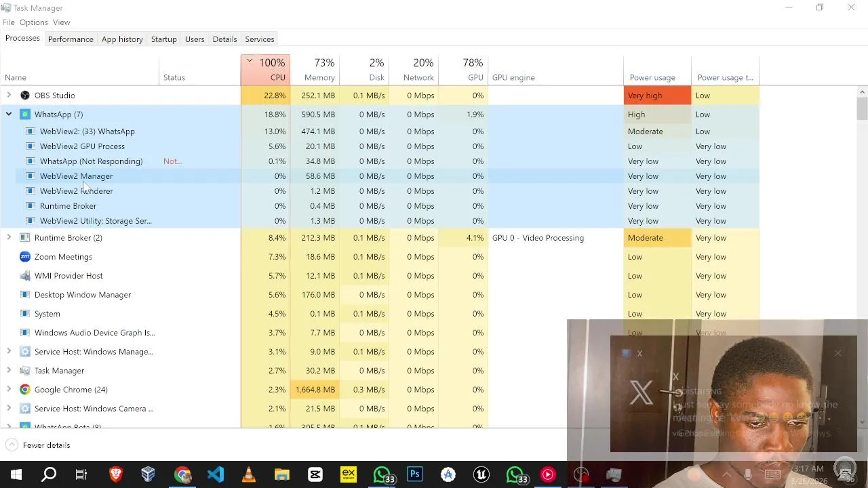Image resolution: width=868 pixels, height=488 pixels.
Task: Open VLC media player from the taskbar
Action: click(x=248, y=474)
